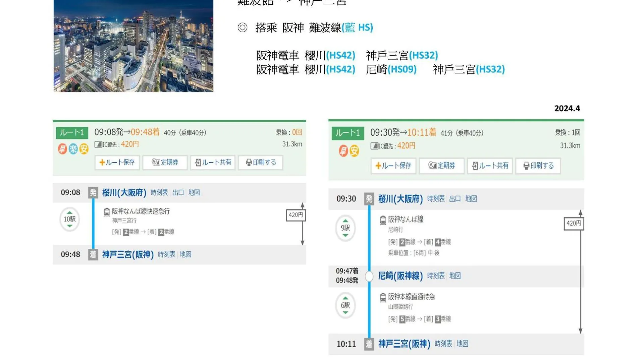This screenshot has width=644, height=362.
Task: Open 出口 link beside 09:30 桜川
Action: coord(455,199)
